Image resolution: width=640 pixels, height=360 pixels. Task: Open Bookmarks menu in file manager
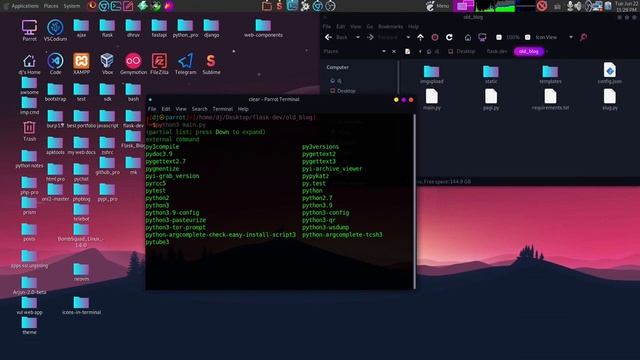(390, 27)
